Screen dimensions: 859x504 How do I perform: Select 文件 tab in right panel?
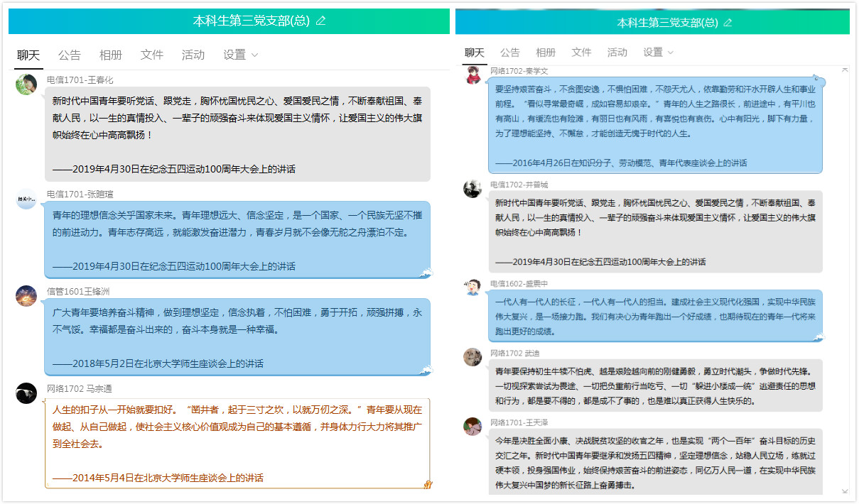pos(581,53)
